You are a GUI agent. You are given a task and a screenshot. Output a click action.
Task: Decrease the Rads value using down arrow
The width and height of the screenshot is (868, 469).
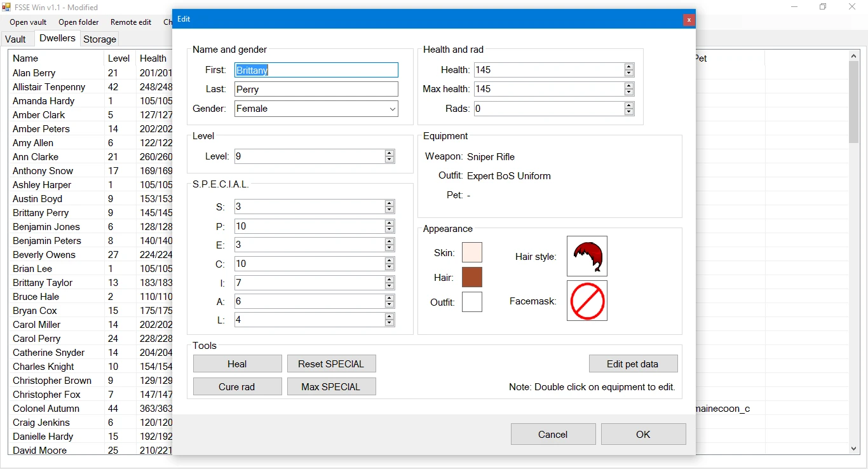tap(628, 112)
